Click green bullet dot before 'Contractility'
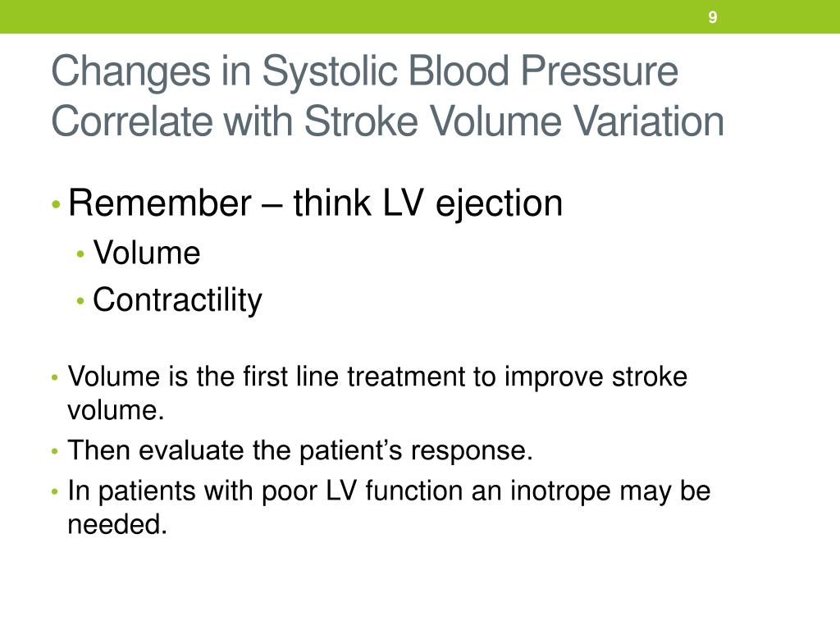The height and width of the screenshot is (630, 840). click(x=80, y=301)
